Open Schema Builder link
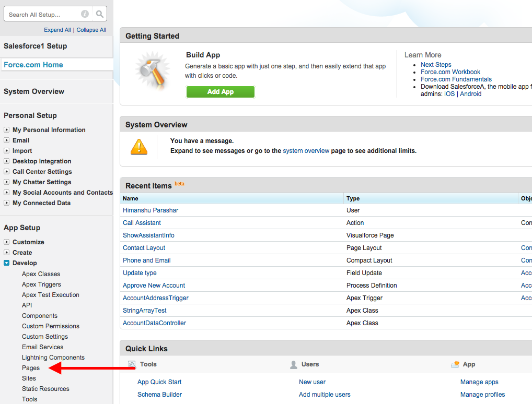Screen dimensions: 532x404 159,395
